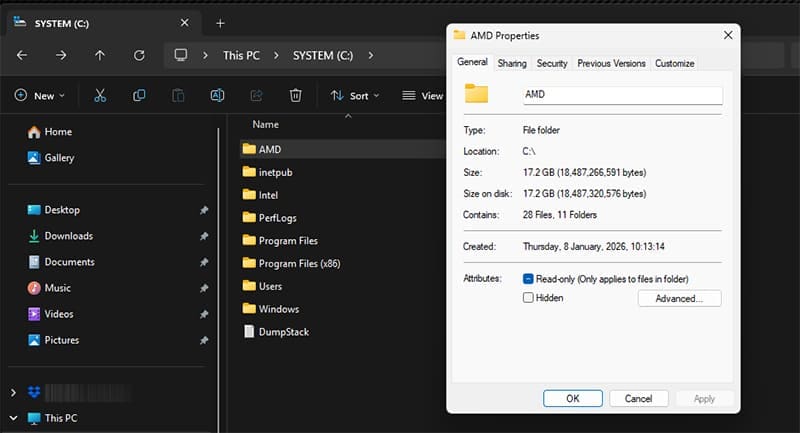This screenshot has width=800, height=433.
Task: Confirm the dialog with OK button
Action: 572,398
